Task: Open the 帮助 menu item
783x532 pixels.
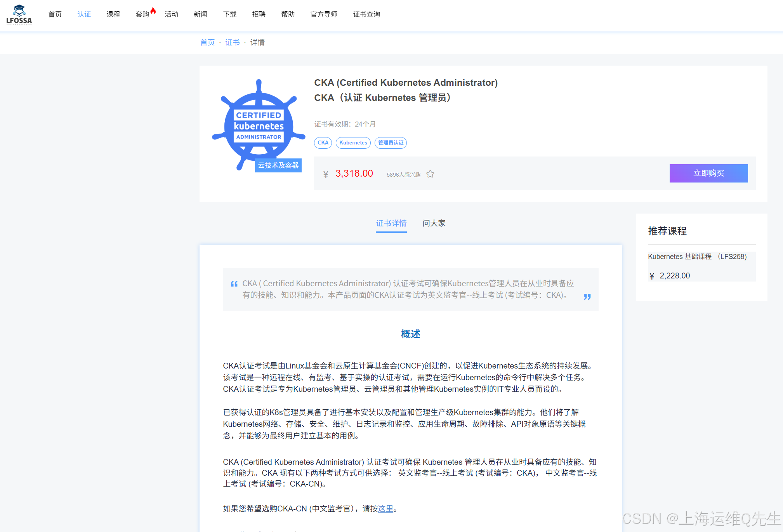Action: coord(288,14)
